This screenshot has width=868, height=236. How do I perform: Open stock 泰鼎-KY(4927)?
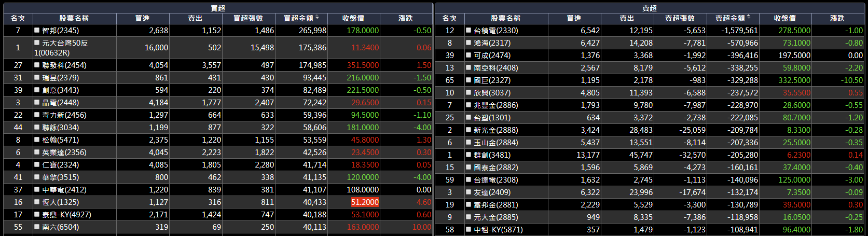click(66, 214)
